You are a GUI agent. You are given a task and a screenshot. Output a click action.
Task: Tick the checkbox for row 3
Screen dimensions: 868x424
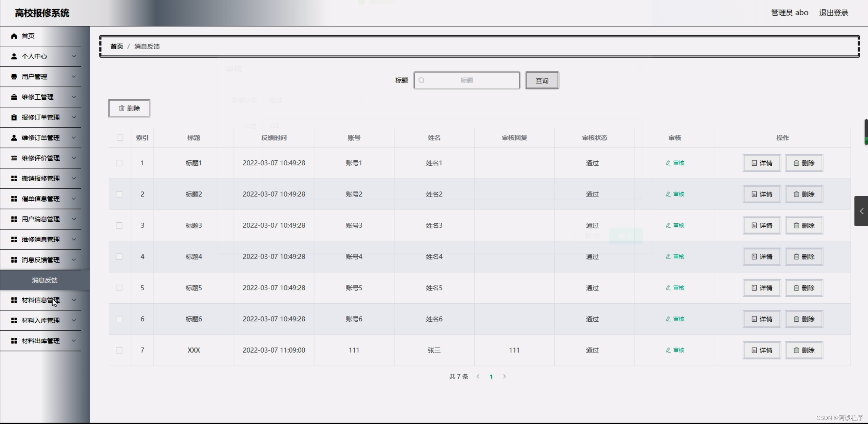pos(119,225)
